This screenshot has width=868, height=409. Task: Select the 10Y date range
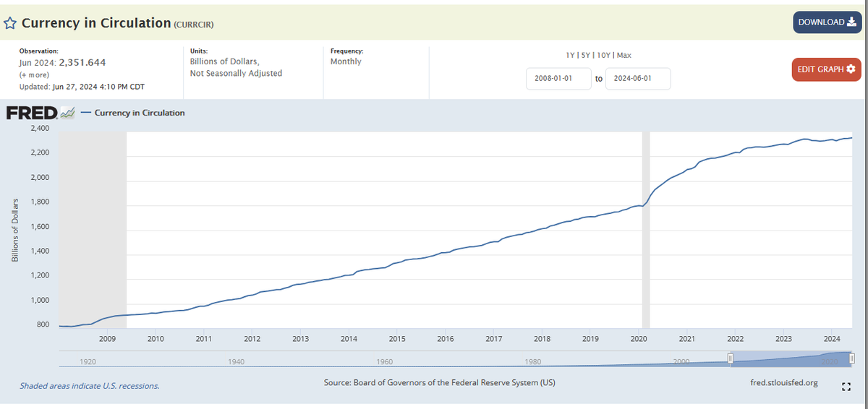click(x=605, y=56)
